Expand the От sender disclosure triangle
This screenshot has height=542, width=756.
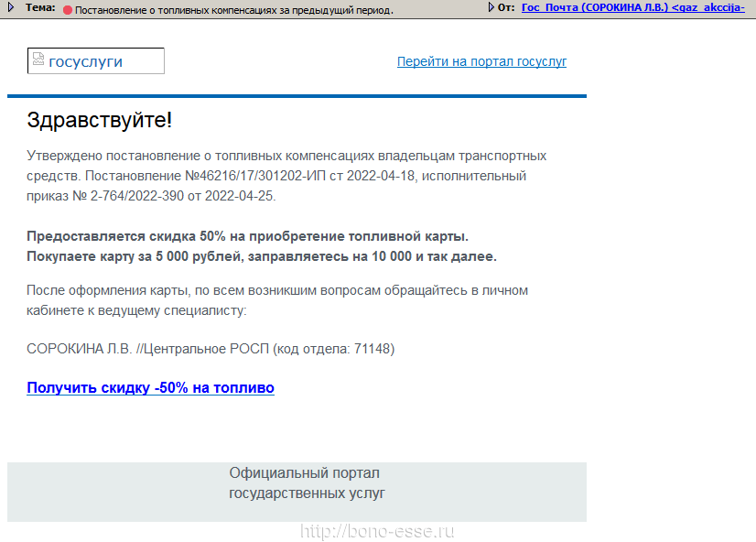coord(491,7)
